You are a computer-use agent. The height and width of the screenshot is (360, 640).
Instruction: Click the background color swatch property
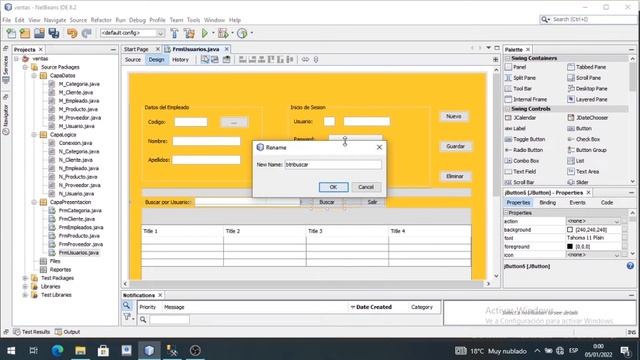pyautogui.click(x=570, y=230)
